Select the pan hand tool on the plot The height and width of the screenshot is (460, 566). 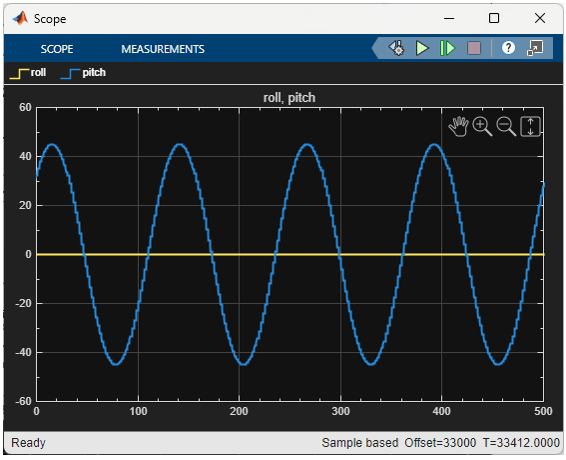pyautogui.click(x=458, y=126)
